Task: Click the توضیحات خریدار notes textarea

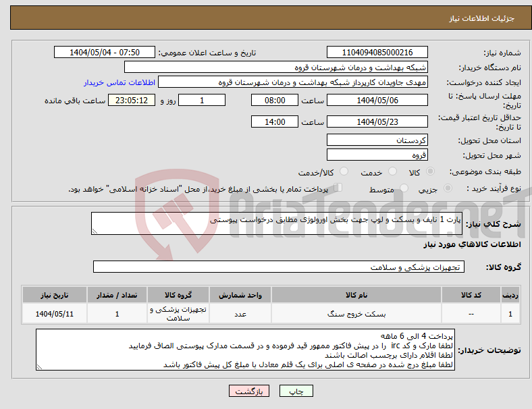Action: [245, 350]
